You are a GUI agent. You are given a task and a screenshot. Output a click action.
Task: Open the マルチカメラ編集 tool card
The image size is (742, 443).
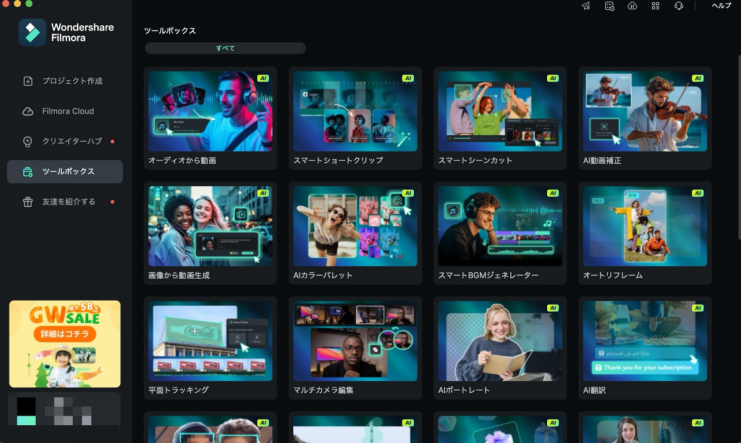click(x=355, y=348)
